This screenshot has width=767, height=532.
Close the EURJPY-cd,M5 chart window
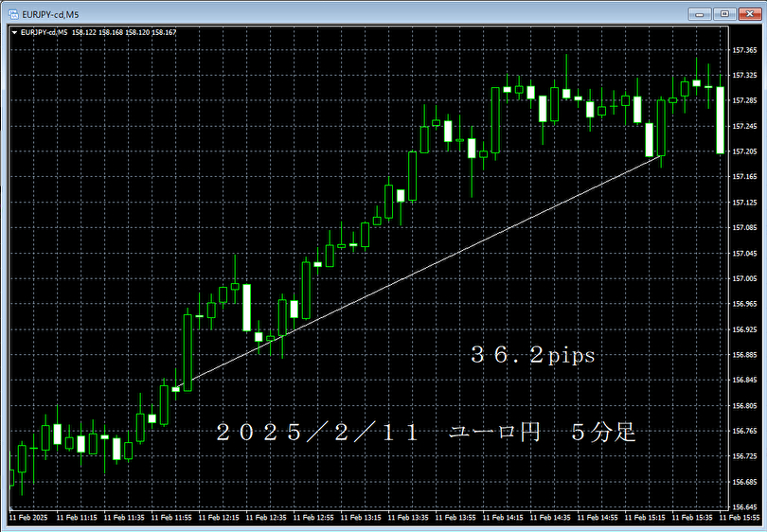point(749,14)
